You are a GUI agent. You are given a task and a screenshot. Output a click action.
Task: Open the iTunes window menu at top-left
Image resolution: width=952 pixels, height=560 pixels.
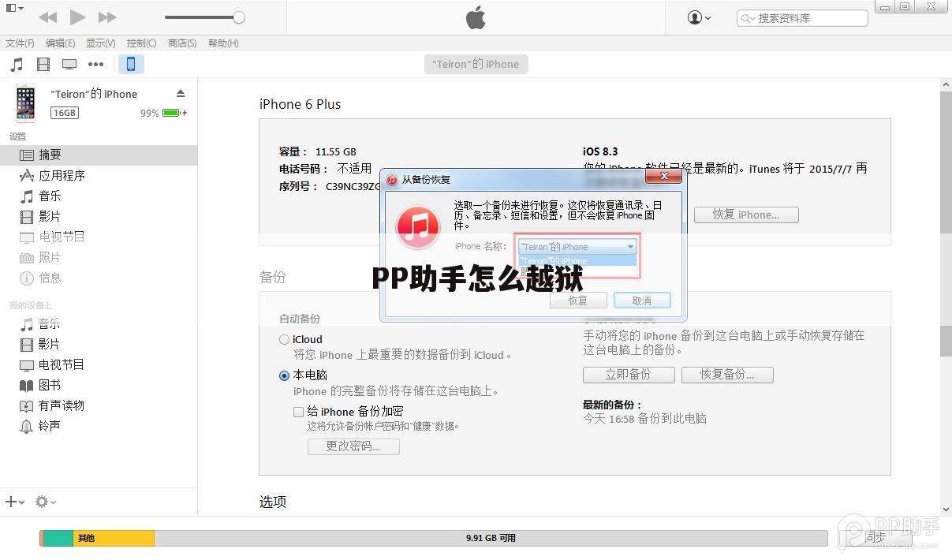pos(14,9)
